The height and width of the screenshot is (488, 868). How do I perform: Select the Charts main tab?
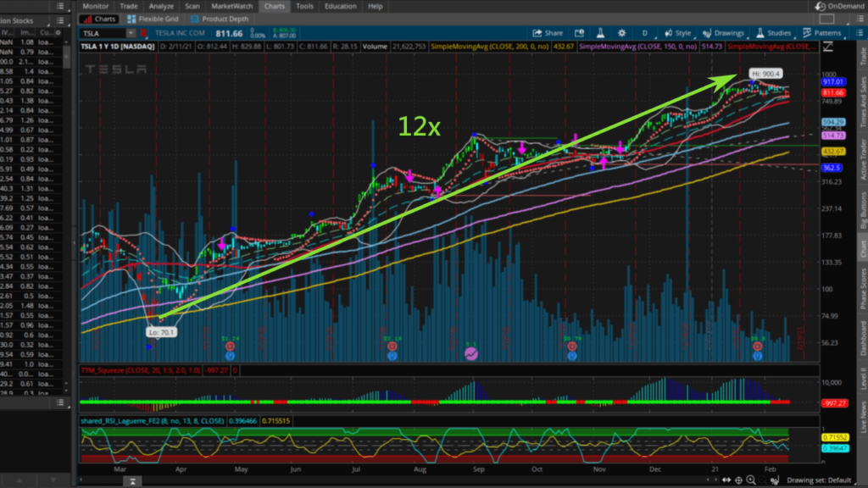point(274,6)
